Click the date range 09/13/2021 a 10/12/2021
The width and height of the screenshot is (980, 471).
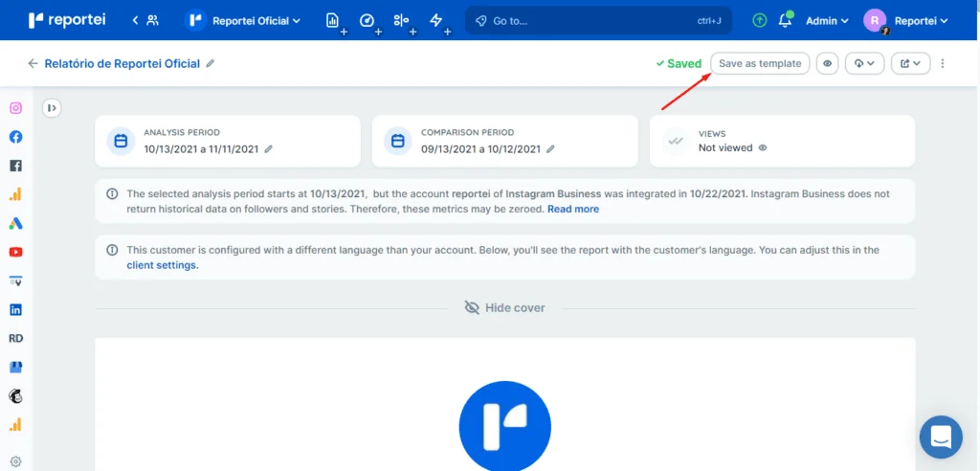480,149
